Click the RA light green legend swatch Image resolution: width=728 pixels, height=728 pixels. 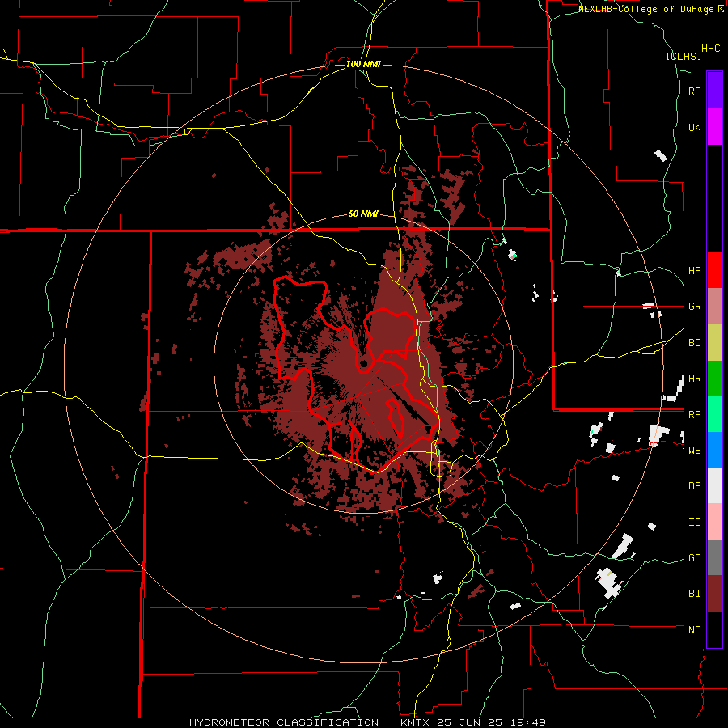click(x=714, y=414)
